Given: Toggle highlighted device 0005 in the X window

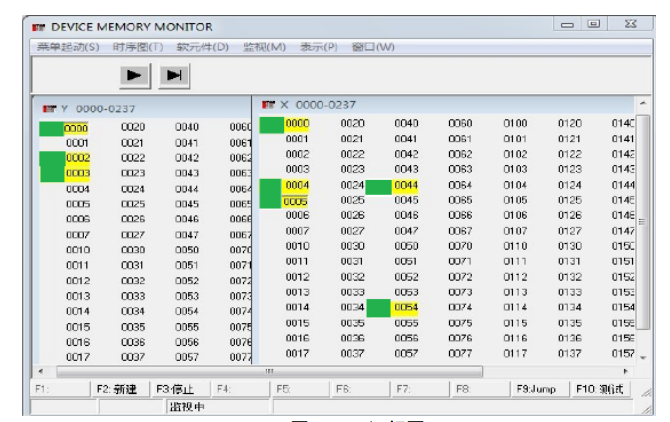Looking at the screenshot, I should 295,201.
